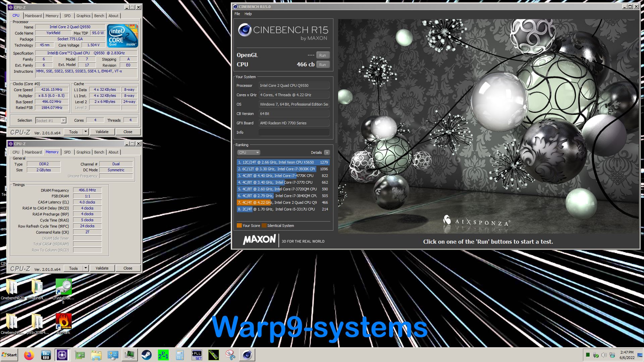Click the CAS# Latency 4.0 clocks value

click(x=87, y=202)
